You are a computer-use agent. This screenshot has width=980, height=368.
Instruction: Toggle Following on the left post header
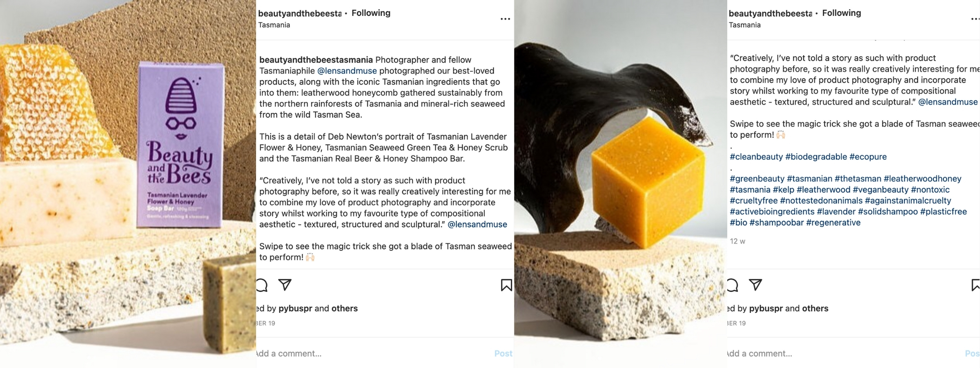pyautogui.click(x=371, y=13)
